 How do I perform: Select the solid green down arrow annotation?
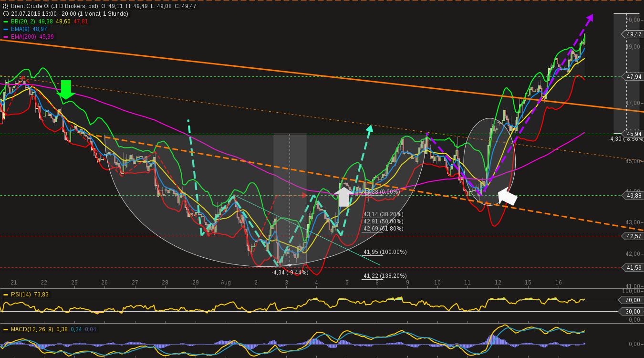coord(66,90)
